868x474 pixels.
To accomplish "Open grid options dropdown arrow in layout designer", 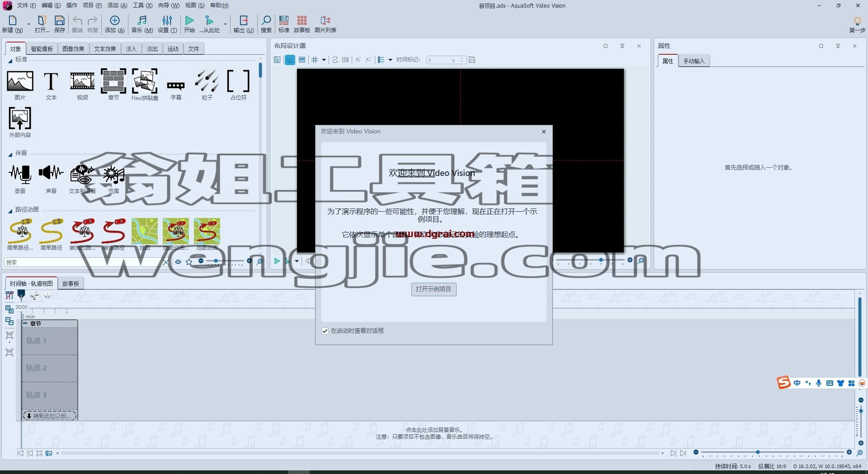I will click(324, 60).
